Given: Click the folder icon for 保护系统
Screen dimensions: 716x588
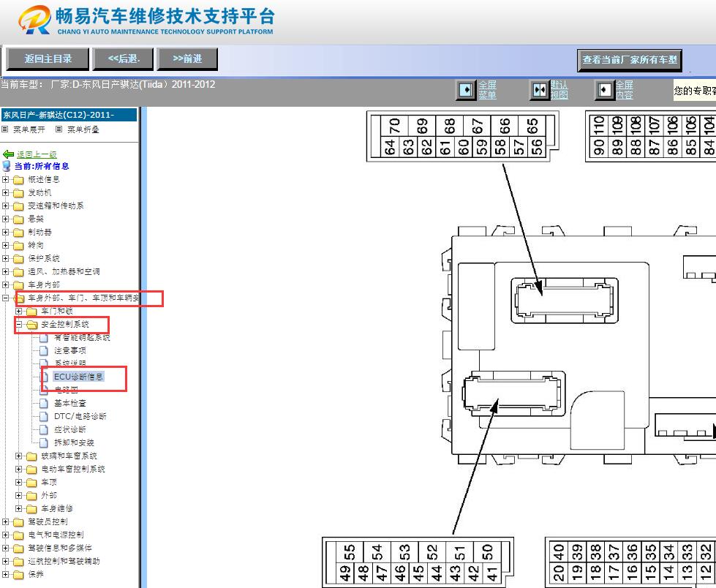Looking at the screenshot, I should (18, 259).
